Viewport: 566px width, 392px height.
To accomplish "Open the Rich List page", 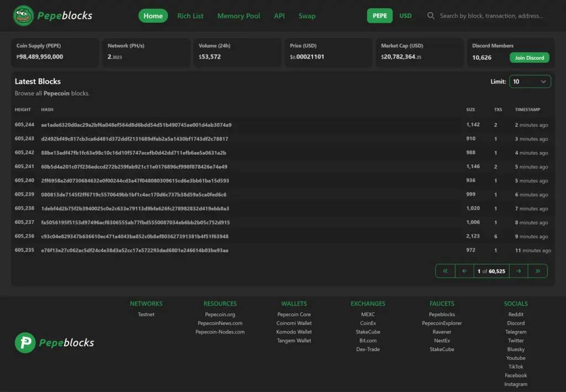I will coord(190,16).
